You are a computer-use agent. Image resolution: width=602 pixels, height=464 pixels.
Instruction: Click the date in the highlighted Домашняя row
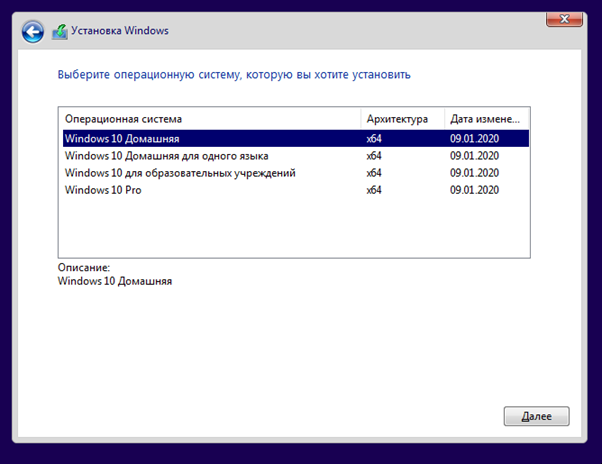(x=474, y=139)
